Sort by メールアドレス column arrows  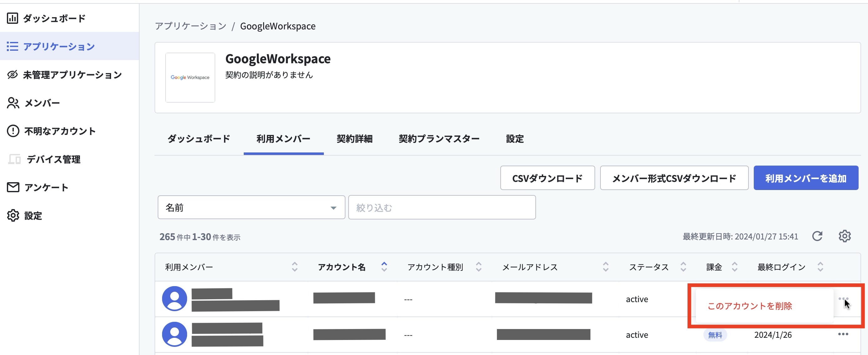tap(605, 267)
